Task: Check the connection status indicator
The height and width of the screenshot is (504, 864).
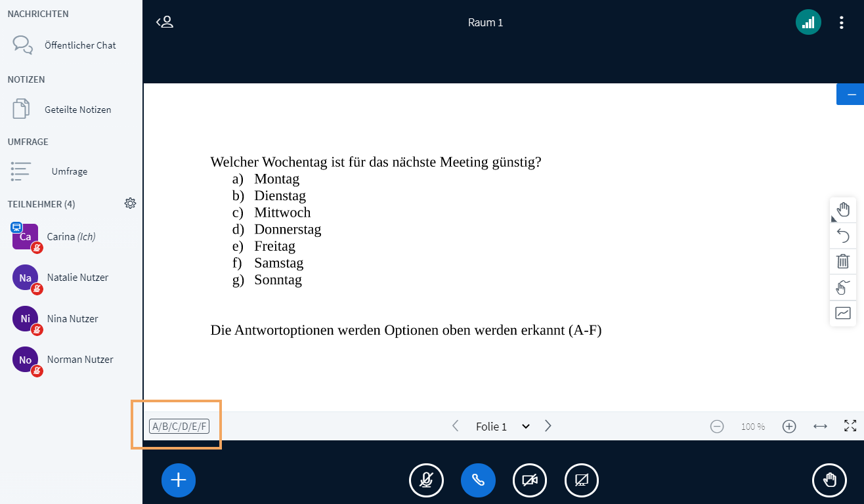Action: [x=808, y=22]
